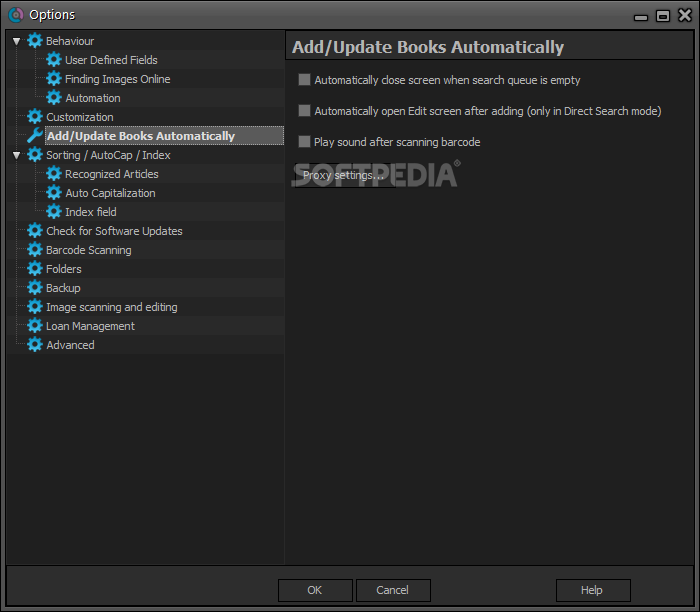Click the Customization gear icon
700x612 pixels.
coord(34,117)
